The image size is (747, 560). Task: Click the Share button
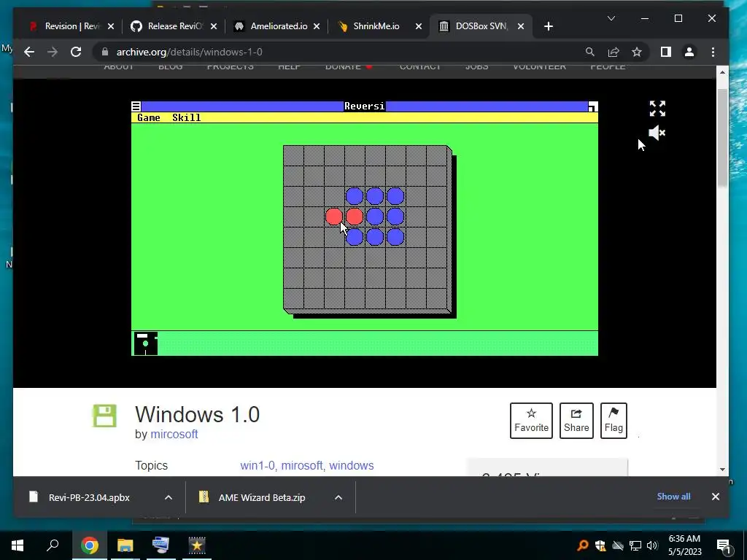pos(576,421)
